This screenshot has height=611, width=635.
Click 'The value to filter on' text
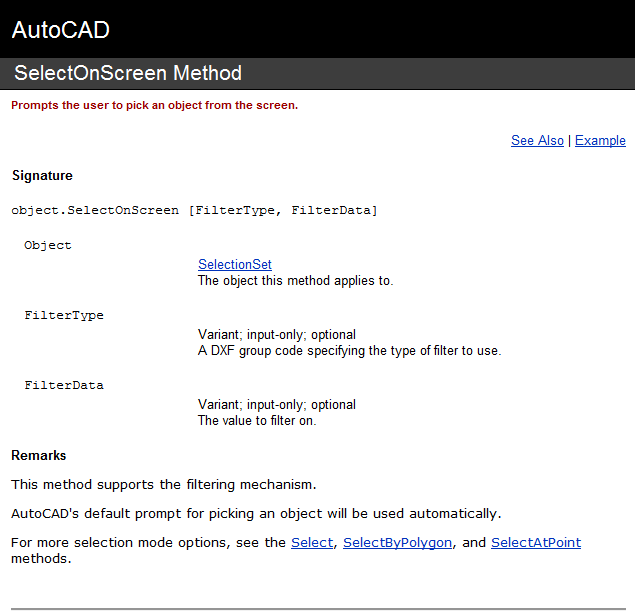(257, 421)
